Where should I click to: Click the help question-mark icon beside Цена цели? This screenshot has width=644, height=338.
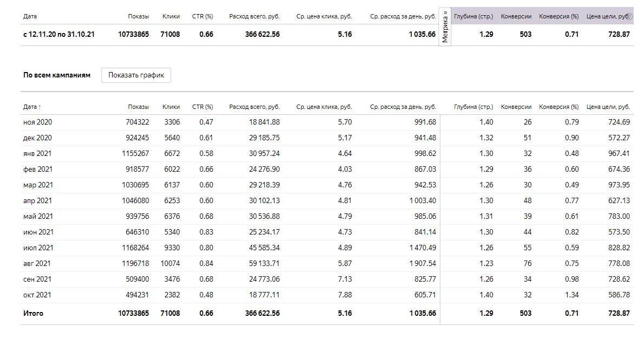tap(629, 17)
